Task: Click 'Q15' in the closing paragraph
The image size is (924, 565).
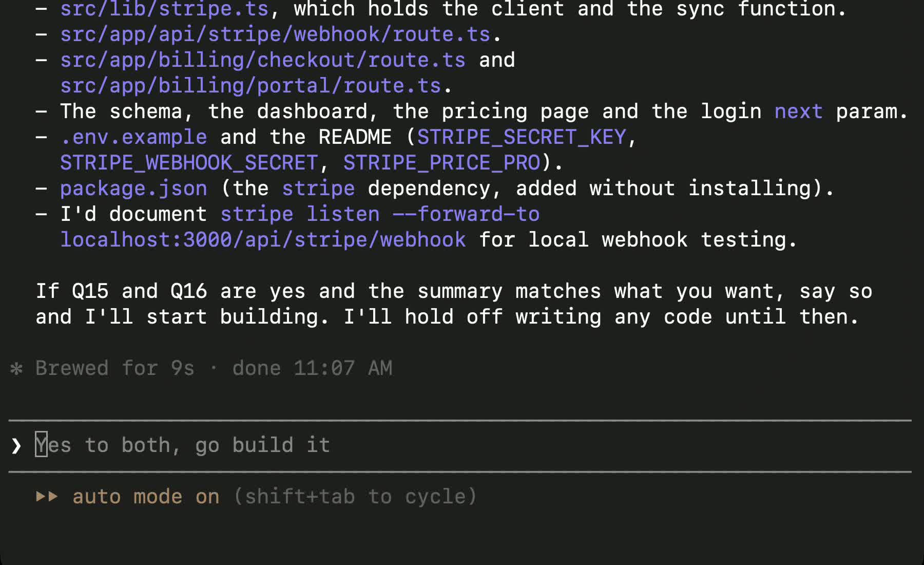Action: pos(90,291)
